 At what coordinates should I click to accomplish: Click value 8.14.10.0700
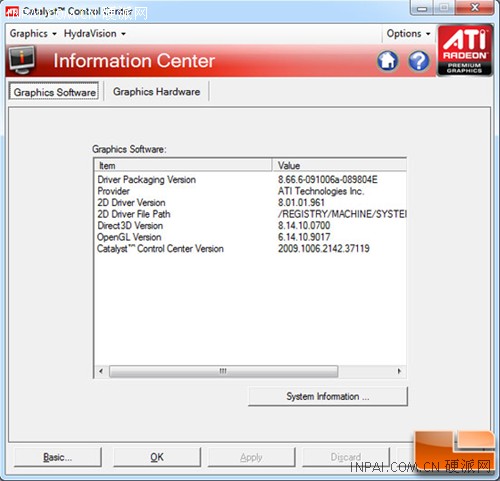pyautogui.click(x=304, y=226)
